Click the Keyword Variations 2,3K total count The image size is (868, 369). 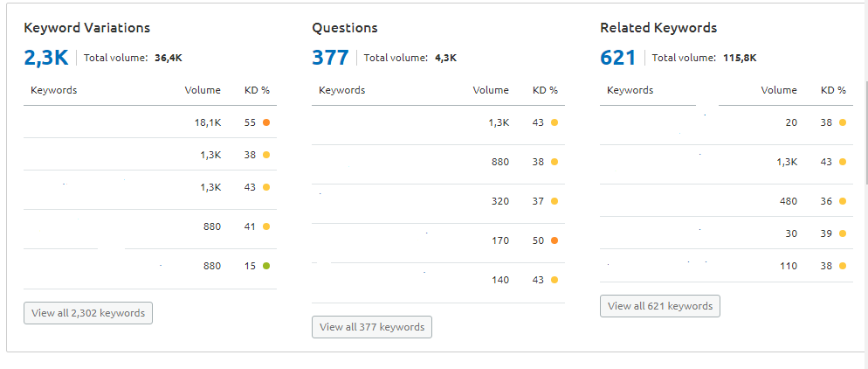46,58
